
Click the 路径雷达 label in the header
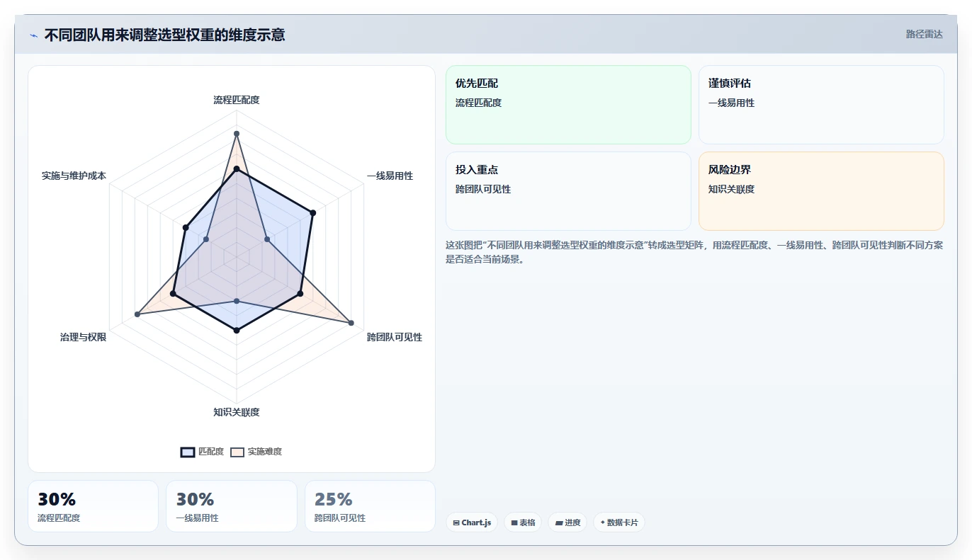[924, 34]
